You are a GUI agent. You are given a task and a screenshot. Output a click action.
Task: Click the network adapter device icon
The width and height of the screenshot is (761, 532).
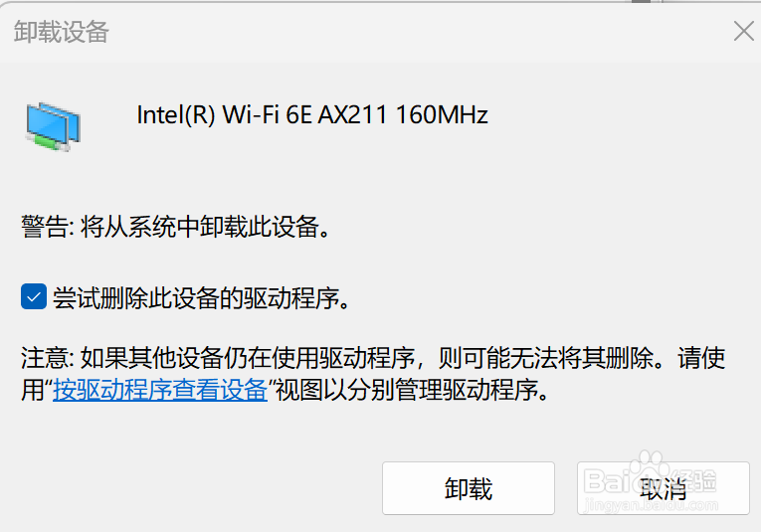coord(53,123)
